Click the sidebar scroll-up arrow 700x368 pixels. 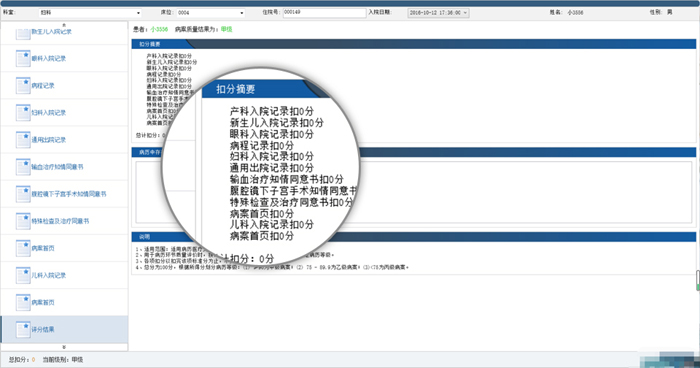click(x=64, y=25)
